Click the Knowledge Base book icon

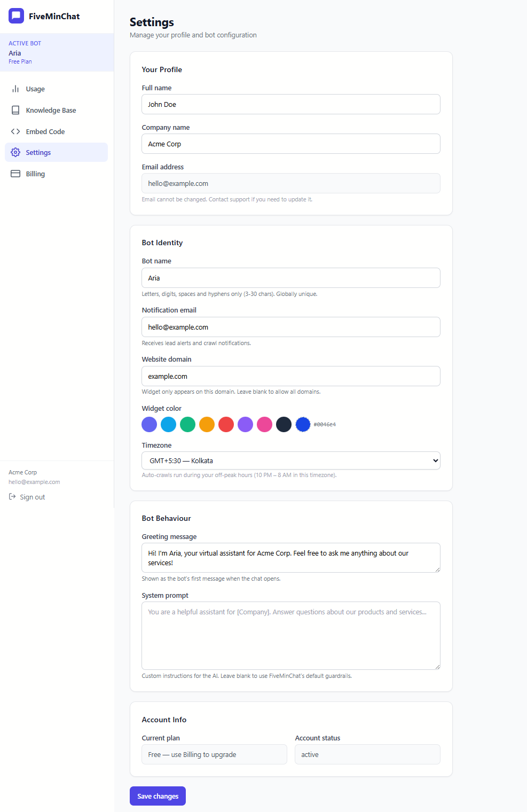point(15,110)
